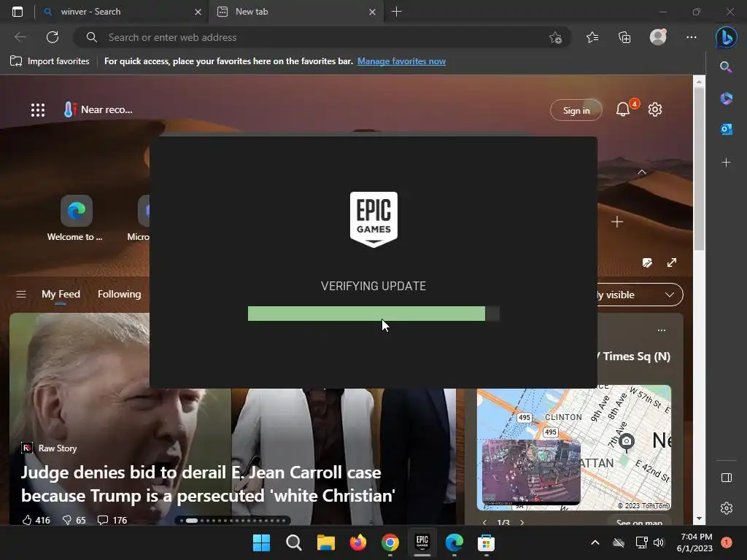Click the scrollbar down arrow
Screen dimensions: 747x560
[x=699, y=518]
